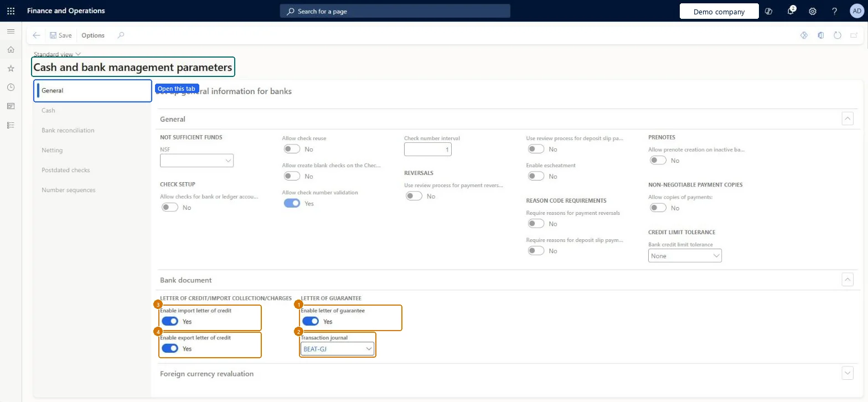Screen dimensions: 868x402
Task: Click the Save button
Action: (x=61, y=35)
